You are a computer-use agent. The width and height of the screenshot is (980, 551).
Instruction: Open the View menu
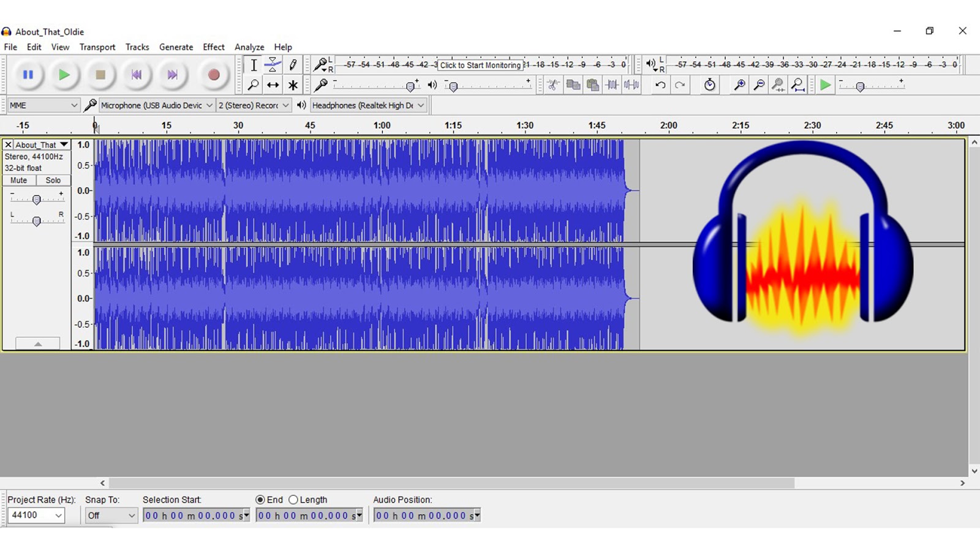60,47
